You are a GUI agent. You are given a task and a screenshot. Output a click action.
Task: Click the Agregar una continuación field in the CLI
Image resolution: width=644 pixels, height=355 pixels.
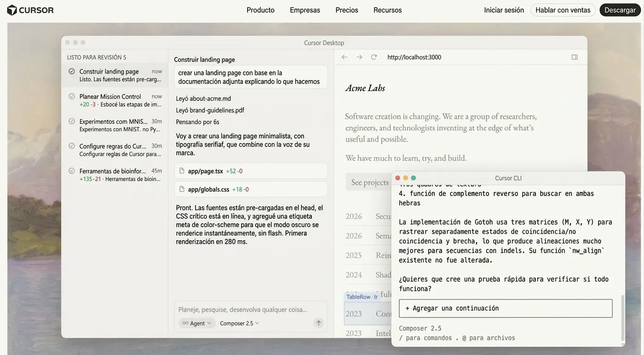pyautogui.click(x=505, y=308)
